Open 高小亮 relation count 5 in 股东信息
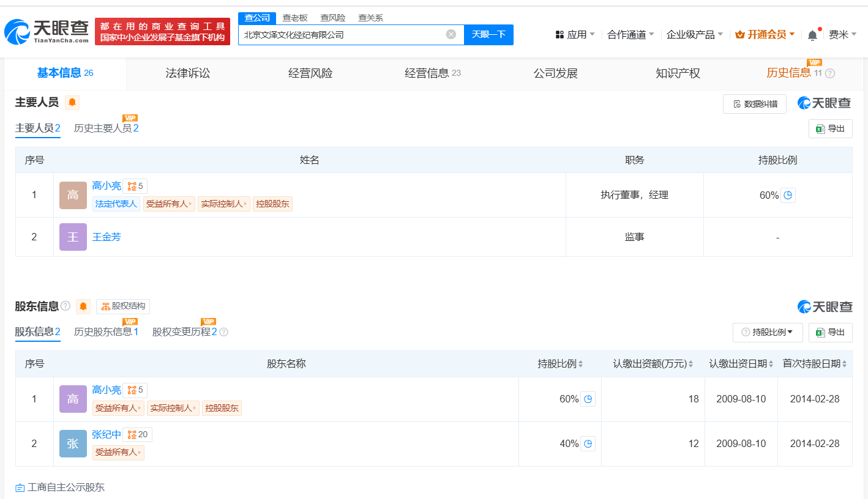The height and width of the screenshot is (499, 868). point(135,390)
